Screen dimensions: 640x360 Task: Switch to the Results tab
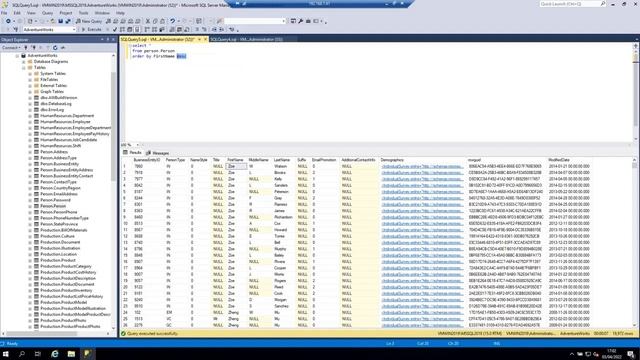point(132,153)
